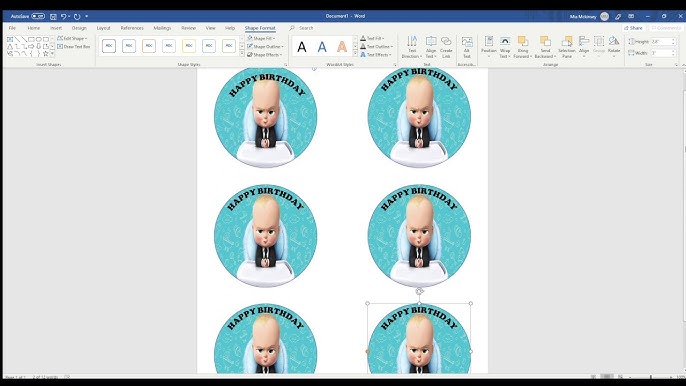Open the Alt Text pane
The width and height of the screenshot is (686, 386).
coord(467,47)
